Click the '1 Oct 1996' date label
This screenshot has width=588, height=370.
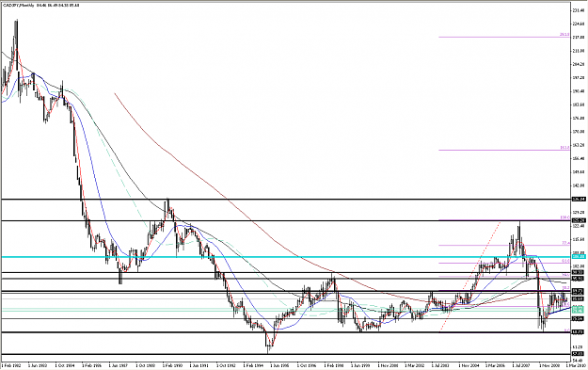(307, 364)
